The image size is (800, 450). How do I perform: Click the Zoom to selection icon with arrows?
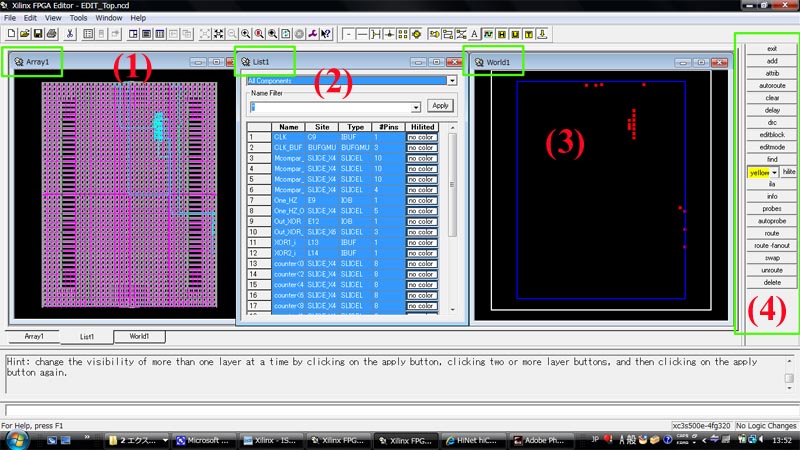click(x=218, y=34)
